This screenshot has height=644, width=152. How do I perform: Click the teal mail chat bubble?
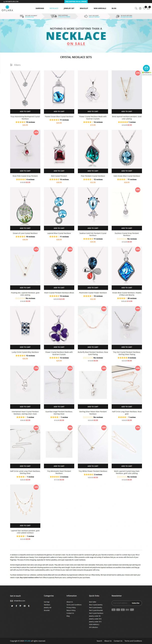click(146, 68)
